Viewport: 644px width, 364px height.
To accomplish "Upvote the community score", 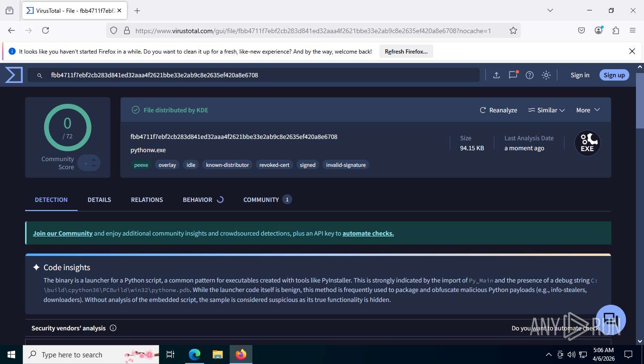I will tap(94, 159).
